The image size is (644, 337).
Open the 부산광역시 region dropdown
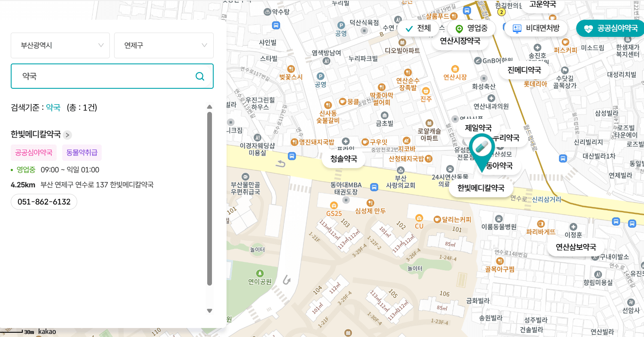(x=60, y=45)
